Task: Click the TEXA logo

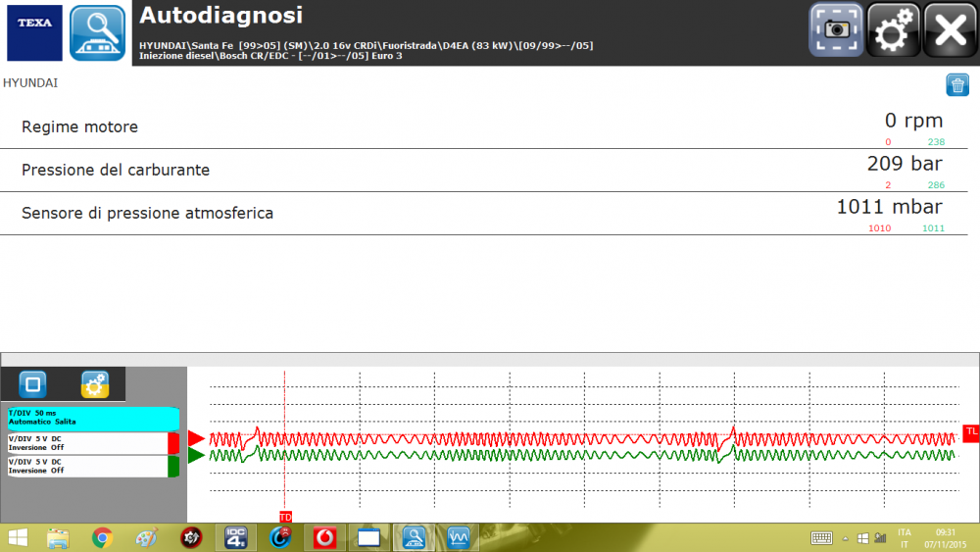Action: (x=34, y=32)
